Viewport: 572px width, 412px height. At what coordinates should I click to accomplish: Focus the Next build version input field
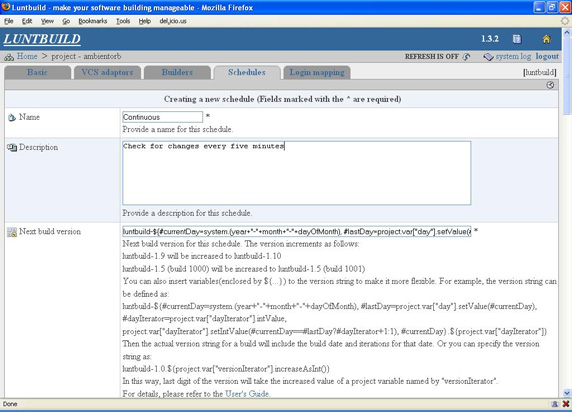tap(297, 231)
